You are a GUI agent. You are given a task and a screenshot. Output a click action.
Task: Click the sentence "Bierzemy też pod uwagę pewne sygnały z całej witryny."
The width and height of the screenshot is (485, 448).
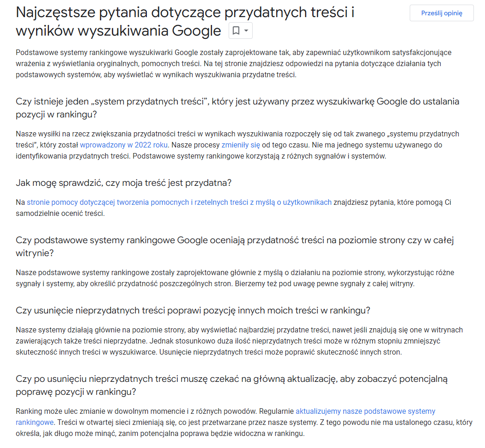pos(324,283)
